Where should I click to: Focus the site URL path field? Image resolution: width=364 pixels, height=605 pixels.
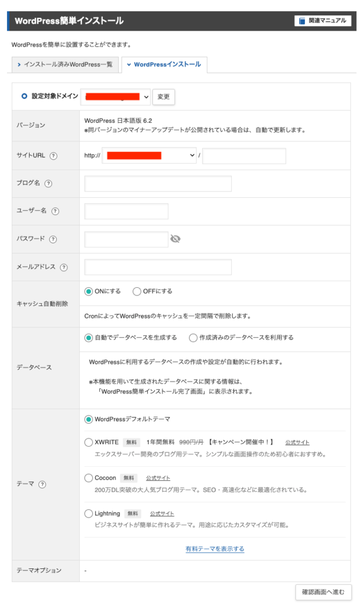[244, 156]
